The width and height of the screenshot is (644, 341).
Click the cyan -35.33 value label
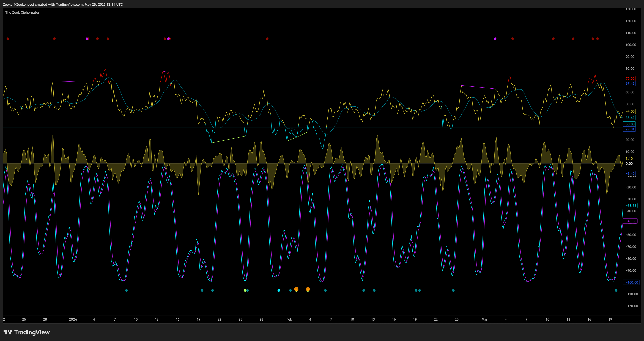click(x=631, y=206)
